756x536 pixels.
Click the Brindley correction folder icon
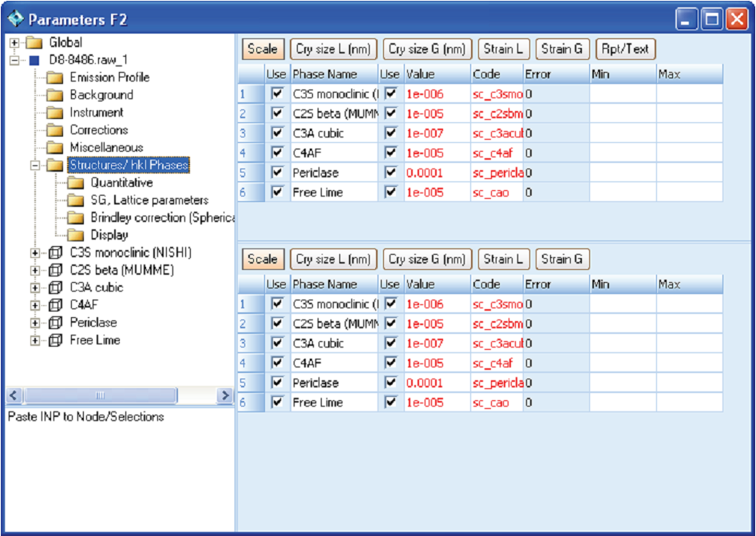tap(76, 217)
